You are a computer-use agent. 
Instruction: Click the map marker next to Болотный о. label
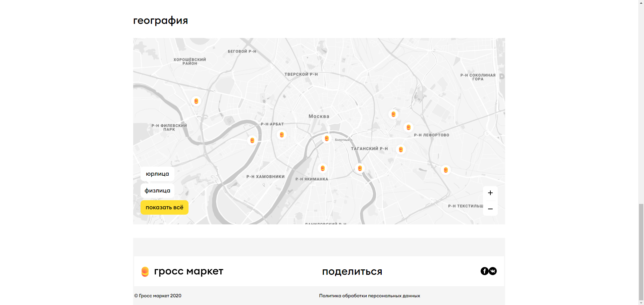(327, 138)
